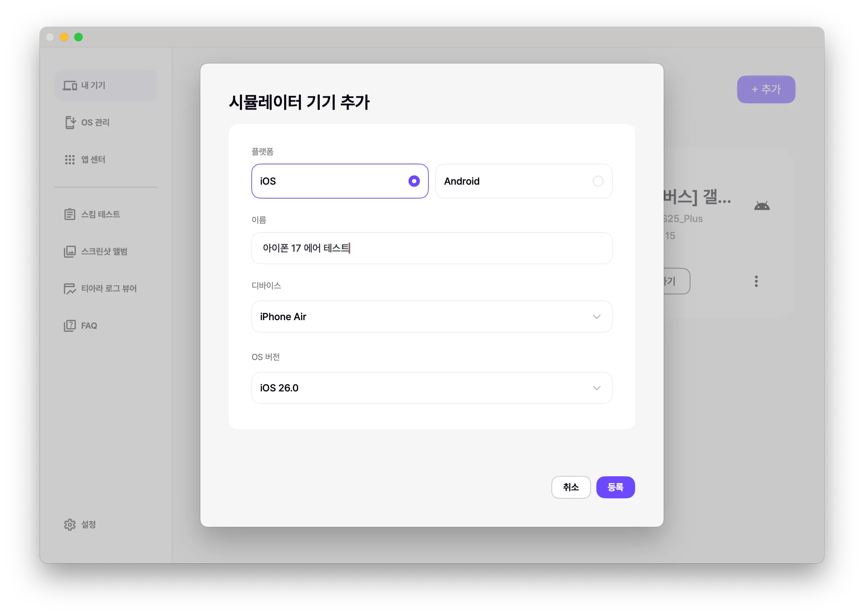
Task: Click the chevron arrow of the iPhone Air dropdown
Action: pos(597,317)
